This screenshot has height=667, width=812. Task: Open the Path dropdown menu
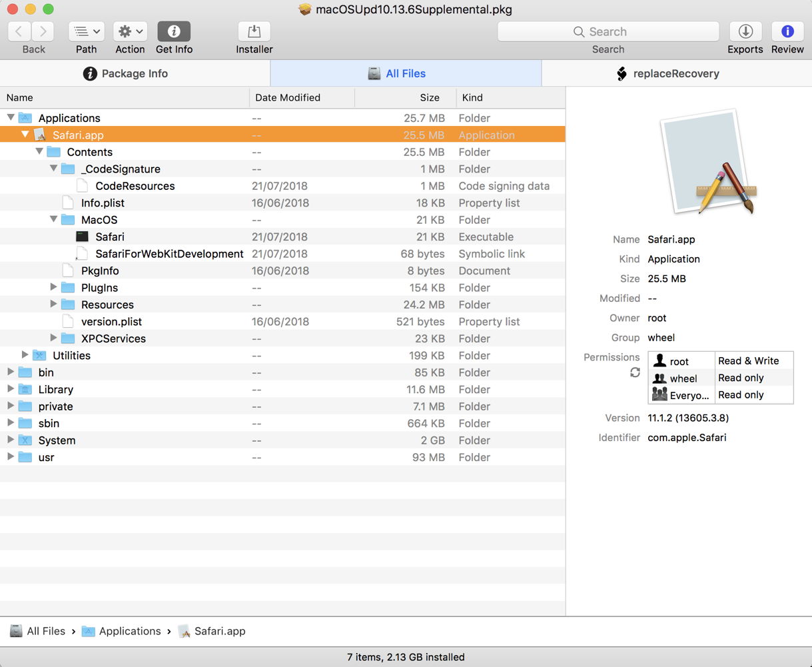click(86, 31)
